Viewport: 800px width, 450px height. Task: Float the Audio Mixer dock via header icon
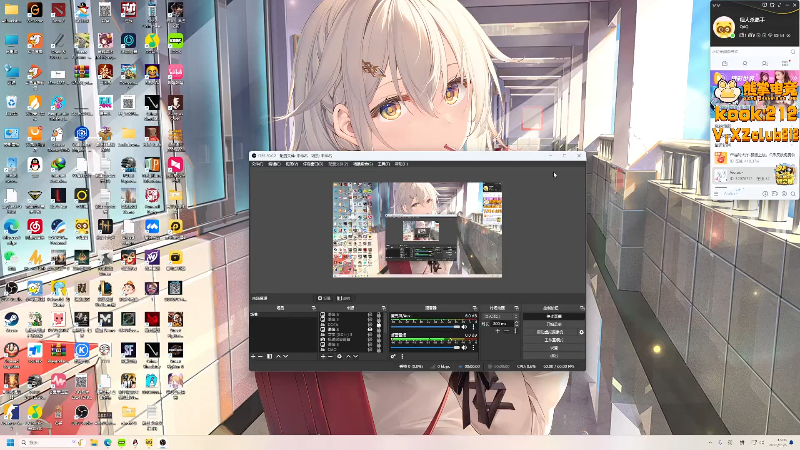[474, 308]
